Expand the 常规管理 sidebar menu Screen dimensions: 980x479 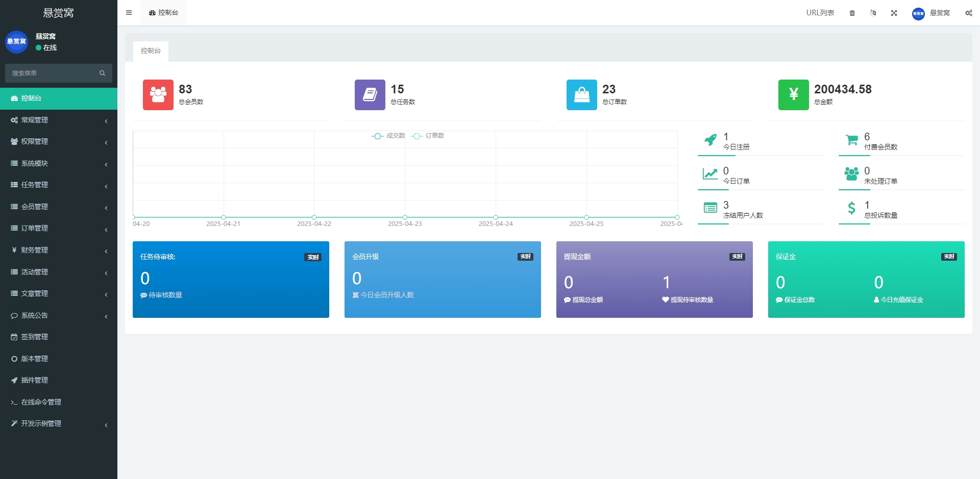tap(59, 120)
